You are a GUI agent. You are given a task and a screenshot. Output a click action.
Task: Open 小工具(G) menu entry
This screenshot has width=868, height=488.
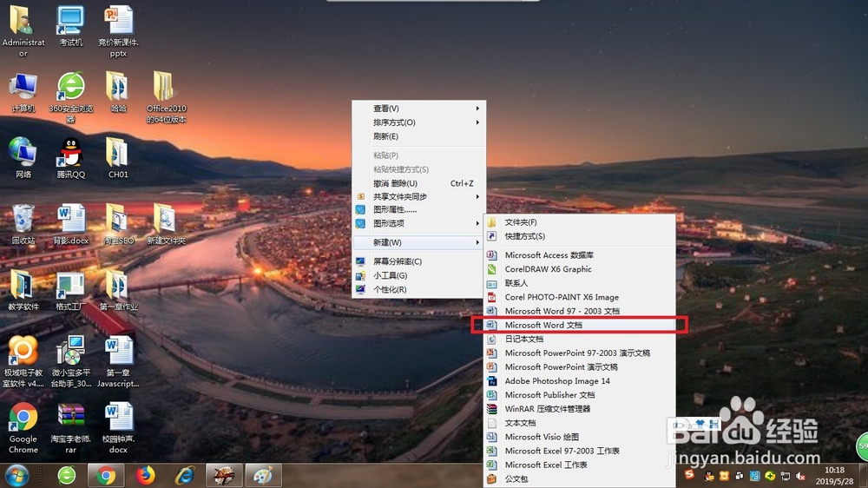[x=419, y=275]
